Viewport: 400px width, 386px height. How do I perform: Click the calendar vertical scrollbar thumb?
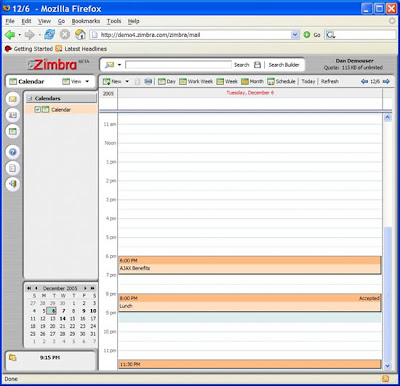click(387, 294)
